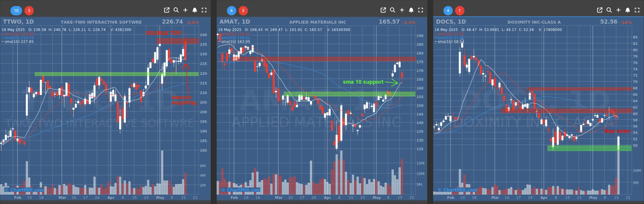The width and height of the screenshot is (644, 204).
Task: Click the -2.4% change on TTWO
Action: coord(192,22)
